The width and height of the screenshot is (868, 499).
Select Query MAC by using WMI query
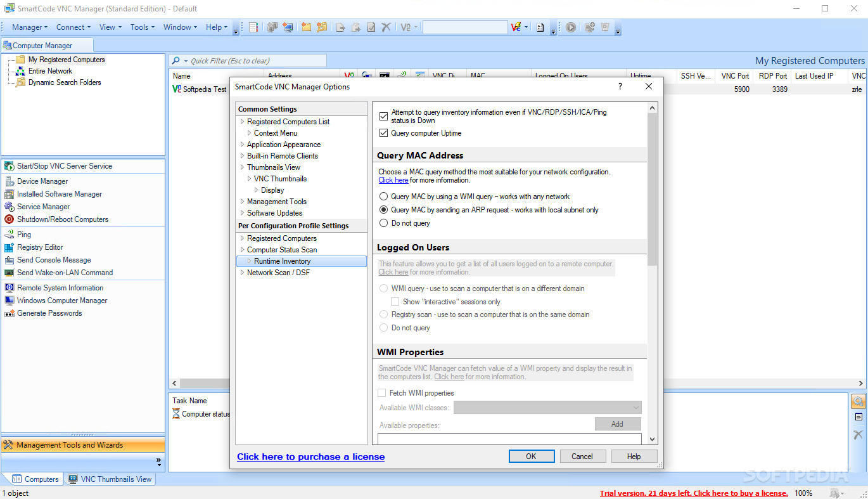click(x=383, y=197)
